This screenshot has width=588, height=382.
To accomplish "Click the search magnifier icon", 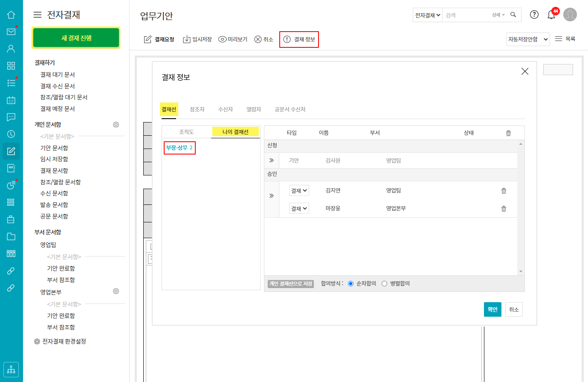I will [x=513, y=15].
